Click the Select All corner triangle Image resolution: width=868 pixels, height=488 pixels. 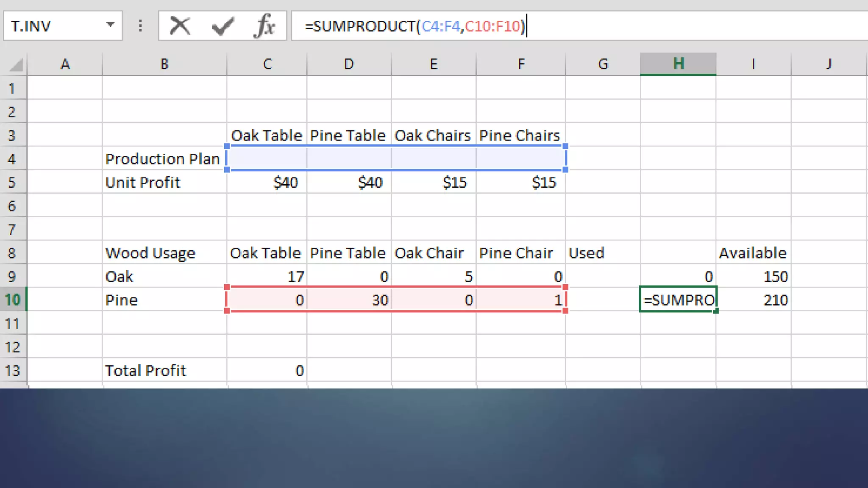point(15,64)
